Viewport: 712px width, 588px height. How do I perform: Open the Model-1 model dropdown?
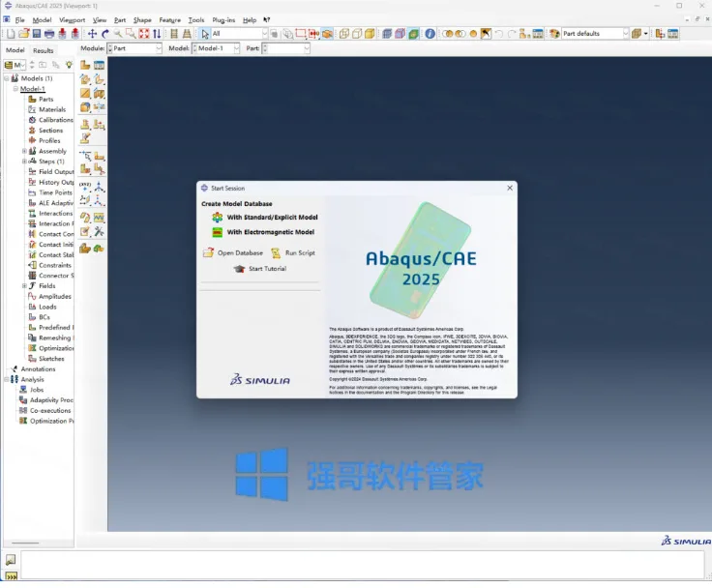click(216, 48)
